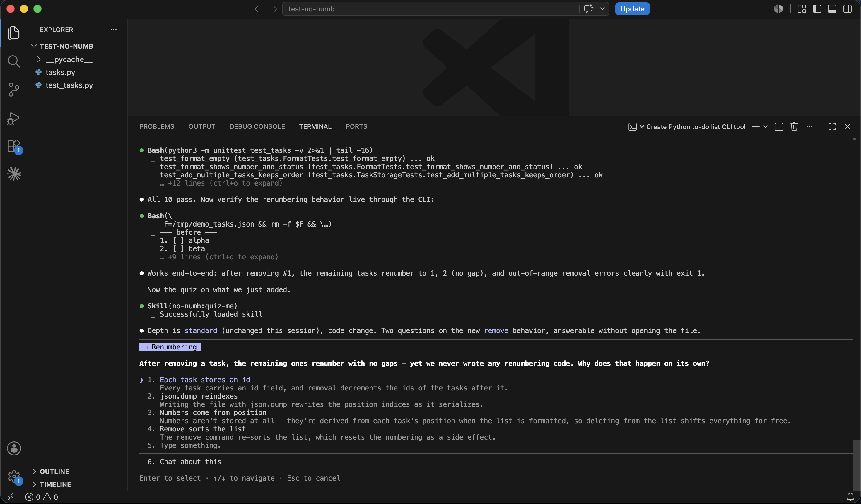861x504 pixels.
Task: Open the new terminal launch profile dropdown
Action: [765, 127]
